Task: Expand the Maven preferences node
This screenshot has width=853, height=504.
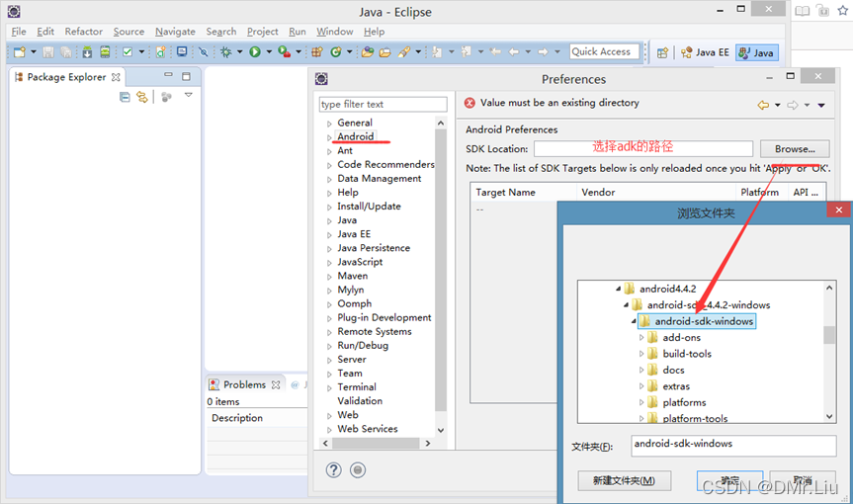Action: (329, 276)
